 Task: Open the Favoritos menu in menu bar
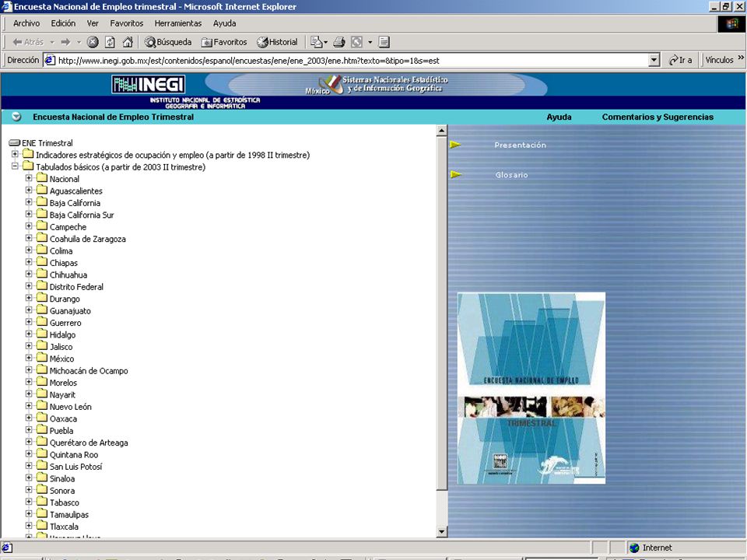pyautogui.click(x=126, y=23)
